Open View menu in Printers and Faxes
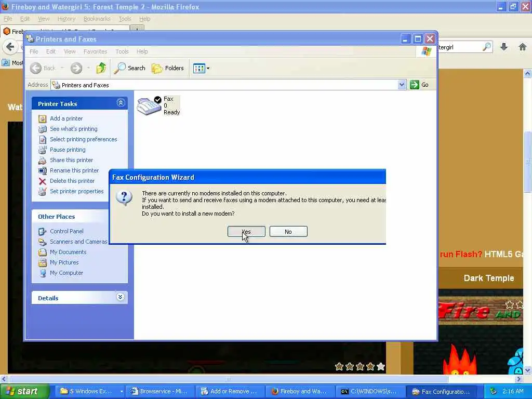 [x=70, y=51]
